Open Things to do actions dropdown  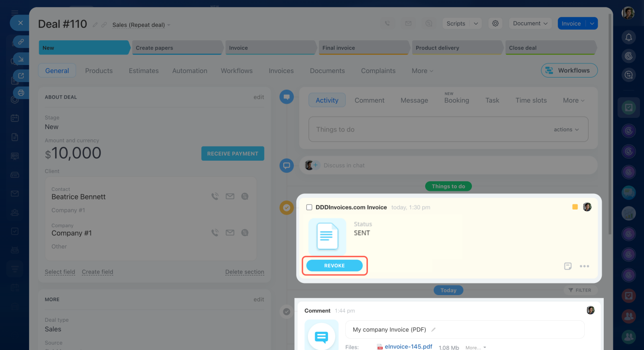point(566,129)
